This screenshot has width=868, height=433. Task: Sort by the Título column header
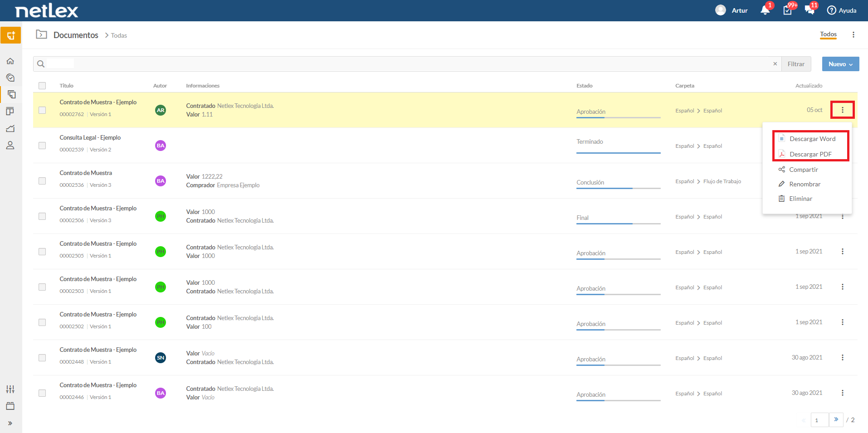66,86
